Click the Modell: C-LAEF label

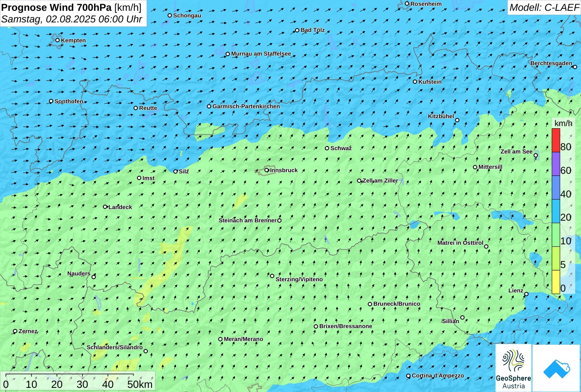(x=544, y=7)
